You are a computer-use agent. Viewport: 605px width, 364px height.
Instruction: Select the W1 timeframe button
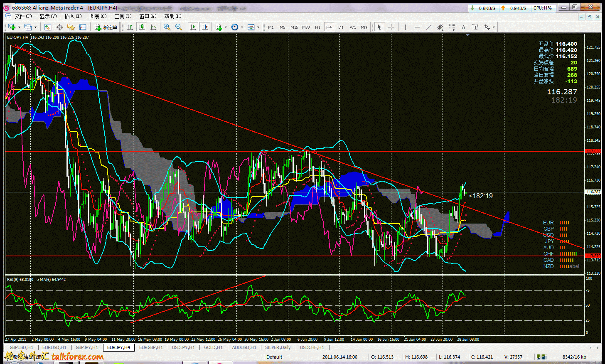pos(353,27)
